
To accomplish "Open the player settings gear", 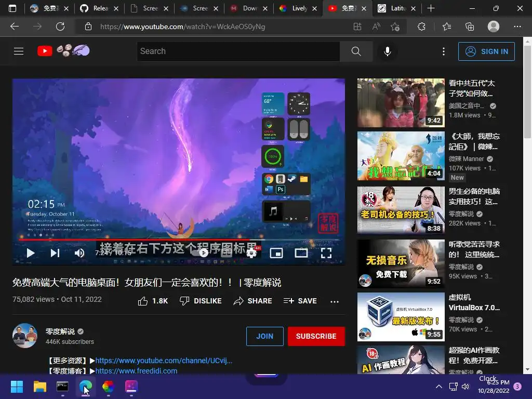I will tap(251, 253).
